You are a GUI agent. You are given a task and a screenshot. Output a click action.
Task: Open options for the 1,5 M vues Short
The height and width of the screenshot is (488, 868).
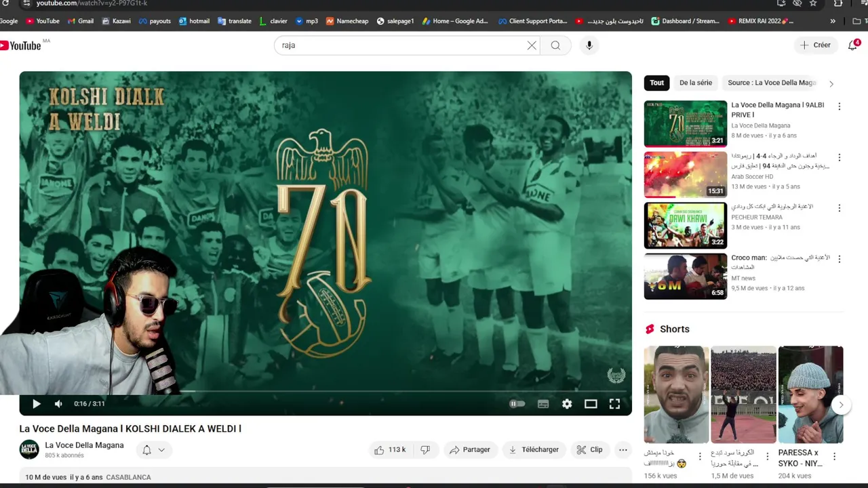pos(767,456)
